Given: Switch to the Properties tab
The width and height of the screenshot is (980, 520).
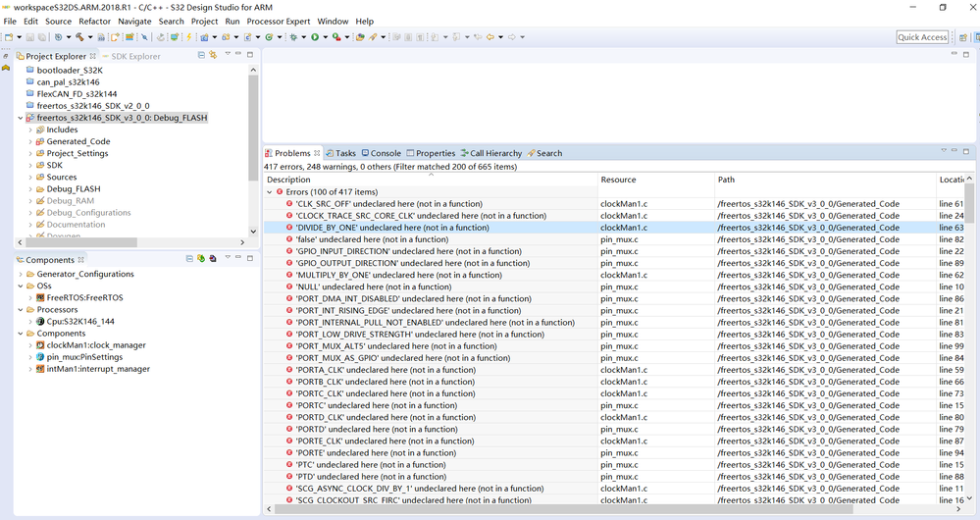Looking at the screenshot, I should tap(431, 153).
